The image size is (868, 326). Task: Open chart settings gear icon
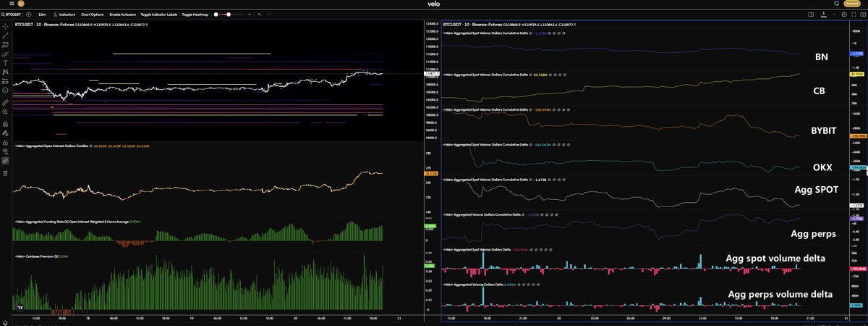844,14
